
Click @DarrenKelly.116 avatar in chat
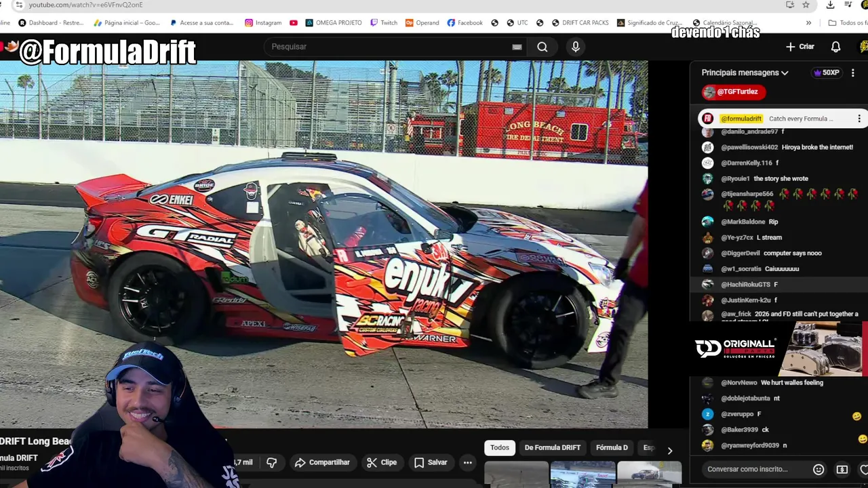click(707, 163)
